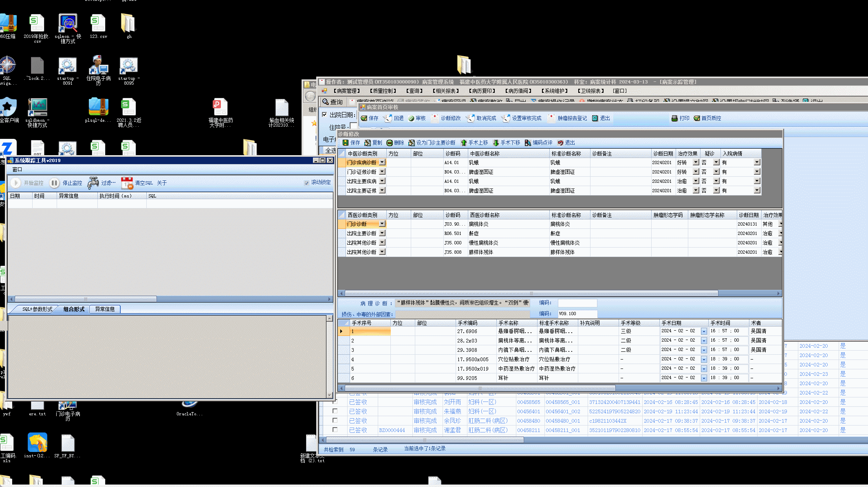Open 【质量控制】 menu

[x=383, y=91]
